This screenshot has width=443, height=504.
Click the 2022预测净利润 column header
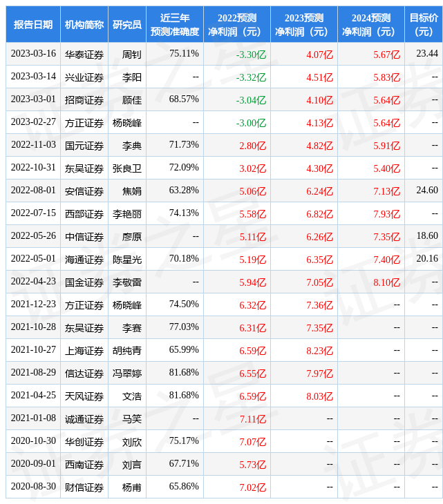[x=237, y=25]
